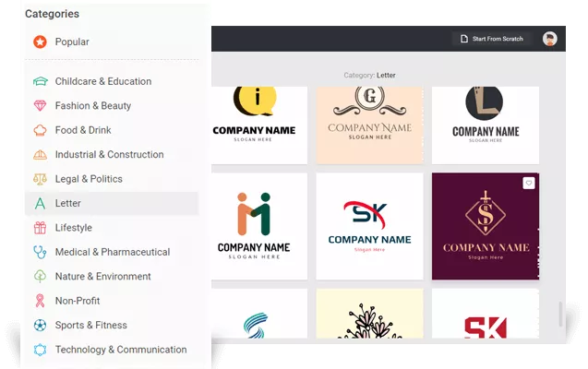Open Technology & Communication category
Image resolution: width=588 pixels, height=369 pixels.
point(120,350)
